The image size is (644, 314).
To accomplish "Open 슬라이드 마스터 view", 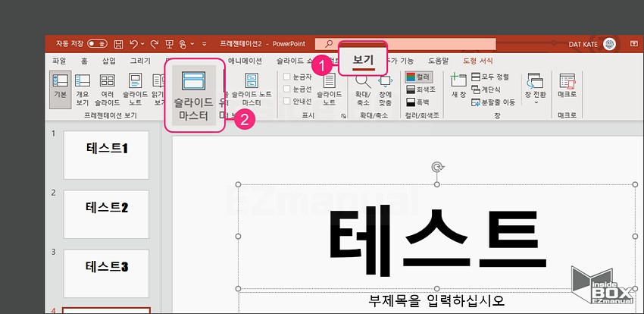I will pos(193,95).
